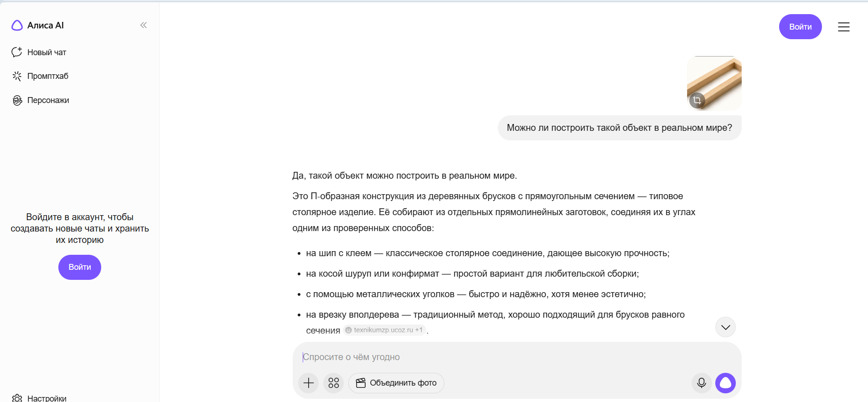The width and height of the screenshot is (868, 402).
Task: Focus the Спросите о чём угодно input
Action: (x=517, y=357)
